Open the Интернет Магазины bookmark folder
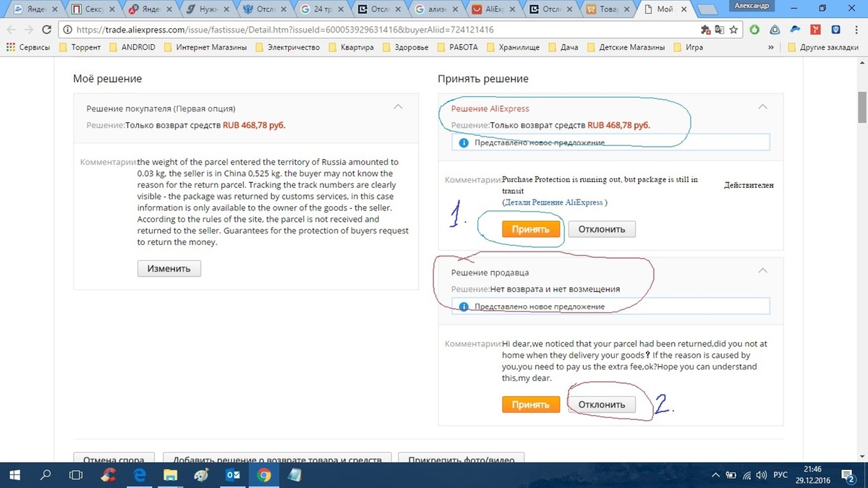The width and height of the screenshot is (868, 488). (205, 47)
